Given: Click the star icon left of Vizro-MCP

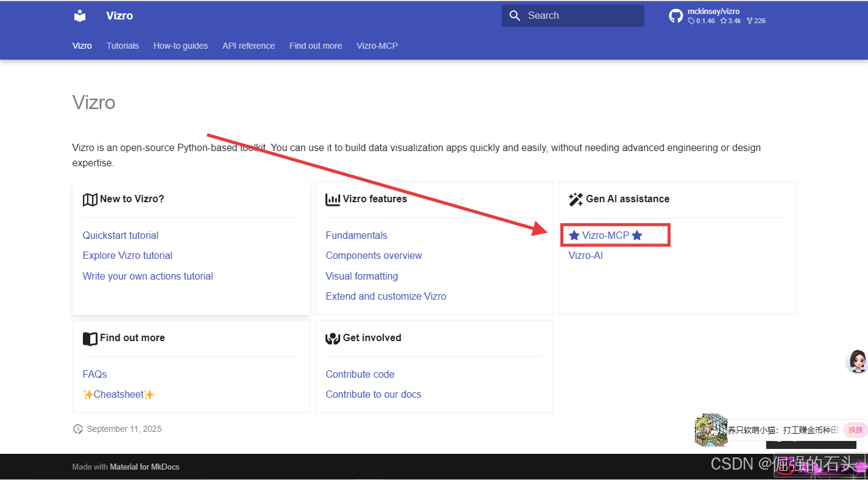Looking at the screenshot, I should click(x=574, y=235).
